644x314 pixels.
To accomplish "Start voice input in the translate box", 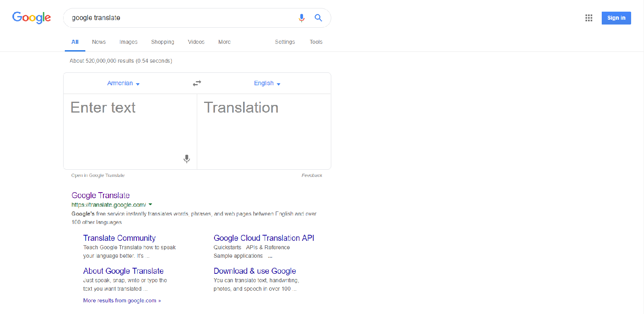I will click(x=187, y=158).
